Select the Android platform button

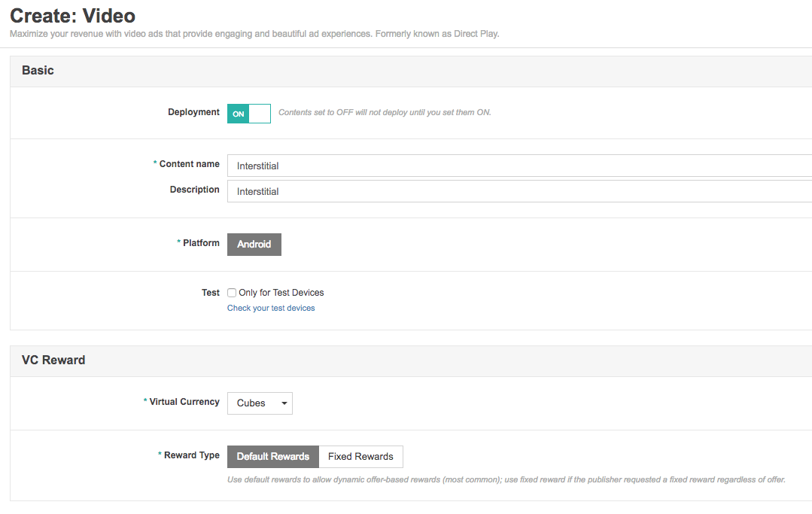point(254,245)
